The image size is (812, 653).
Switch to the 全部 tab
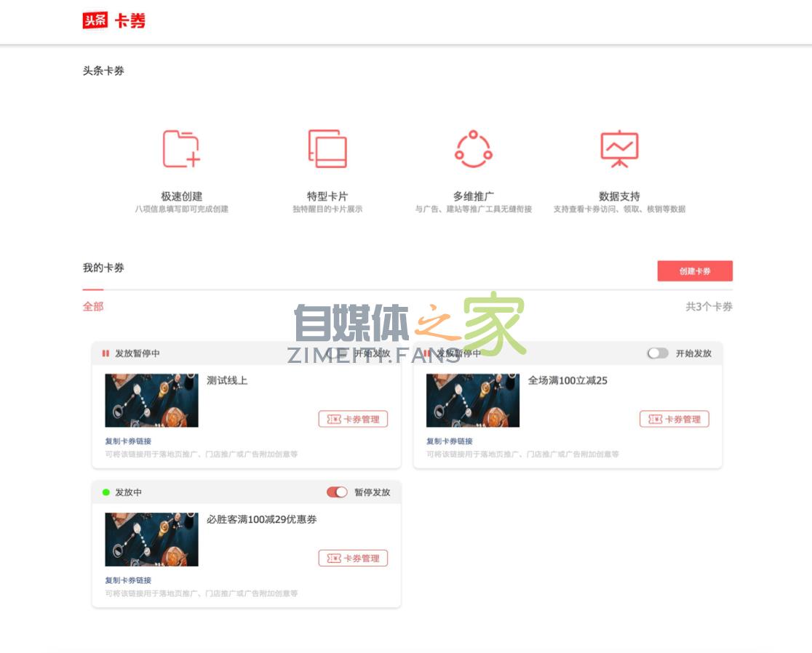93,306
